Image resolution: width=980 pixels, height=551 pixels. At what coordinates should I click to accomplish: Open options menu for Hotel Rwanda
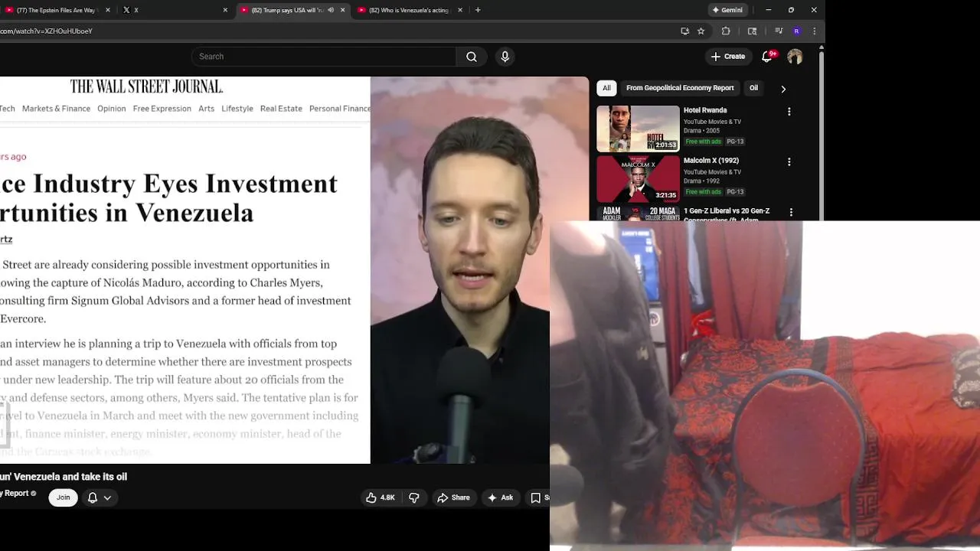click(789, 112)
